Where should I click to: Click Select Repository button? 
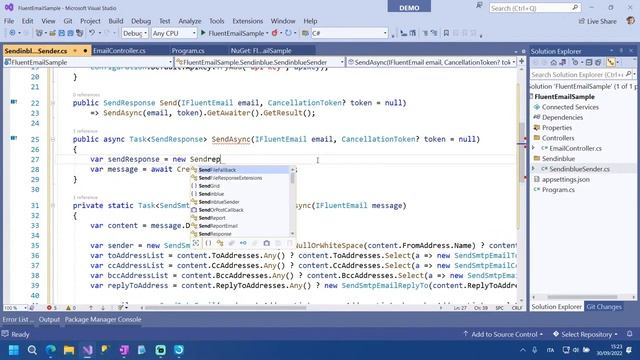pyautogui.click(x=585, y=334)
